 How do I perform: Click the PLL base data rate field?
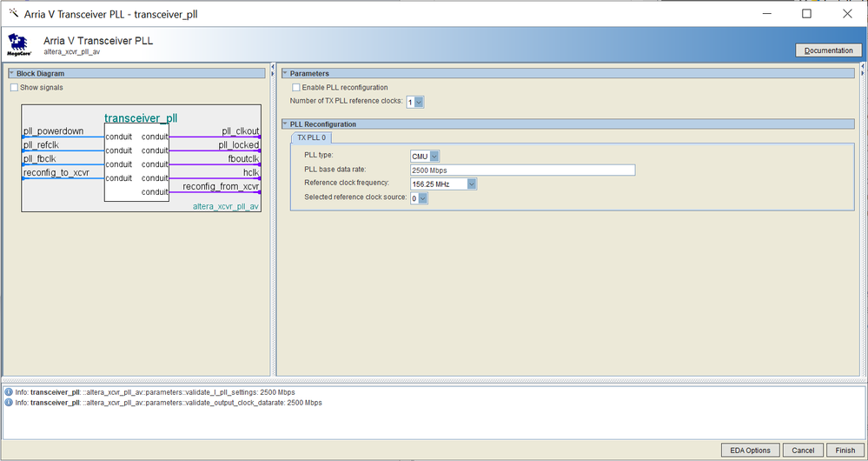click(522, 170)
